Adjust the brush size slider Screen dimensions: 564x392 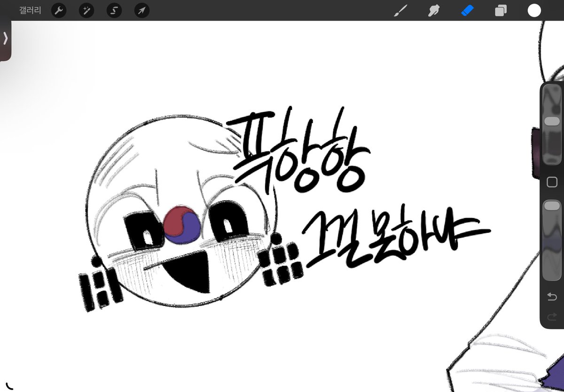click(552, 125)
